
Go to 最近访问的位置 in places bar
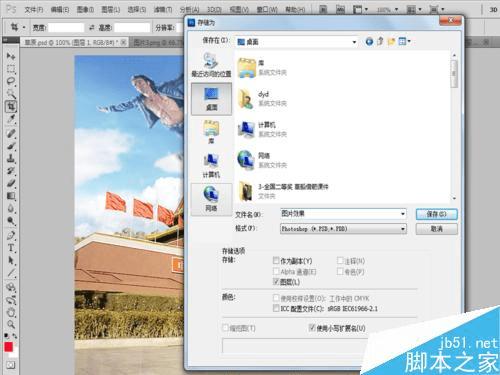(211, 65)
